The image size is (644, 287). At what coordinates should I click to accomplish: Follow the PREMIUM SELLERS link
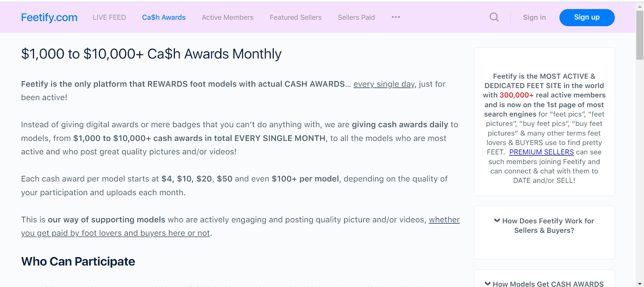[x=541, y=152]
